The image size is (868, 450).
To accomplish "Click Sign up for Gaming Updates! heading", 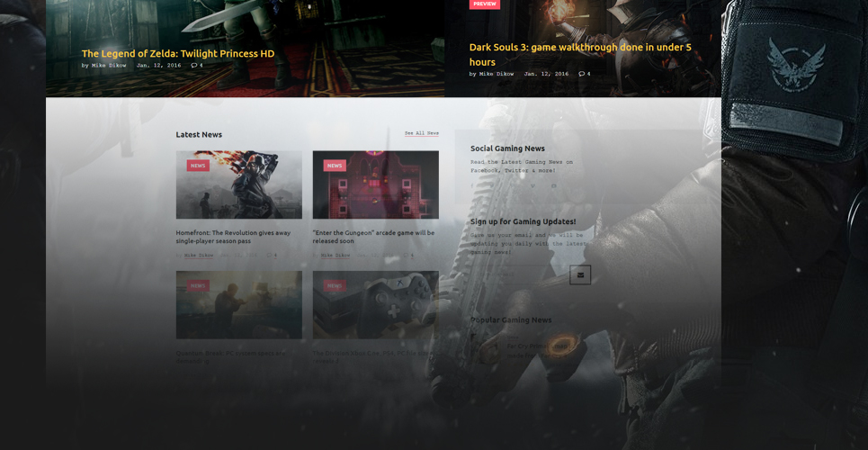I will click(523, 221).
